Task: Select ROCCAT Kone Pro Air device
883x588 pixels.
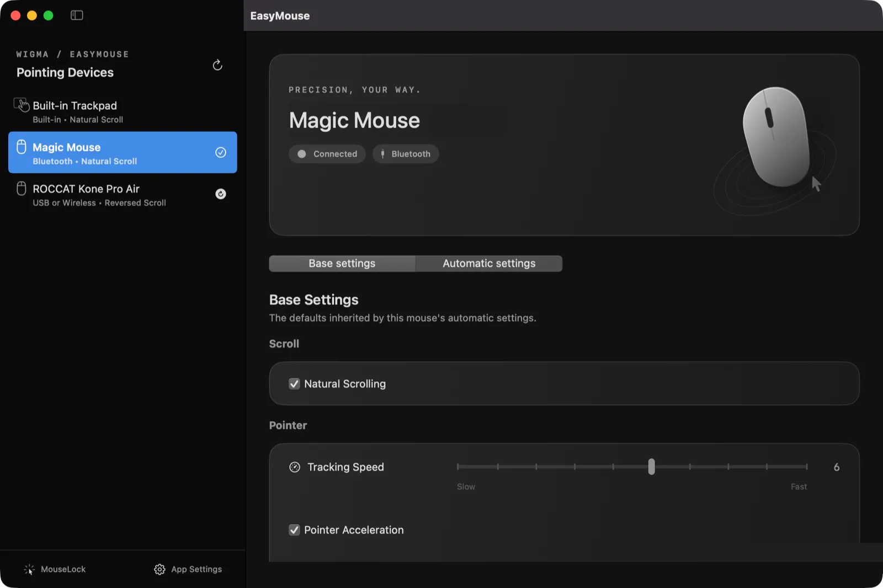Action: click(123, 194)
